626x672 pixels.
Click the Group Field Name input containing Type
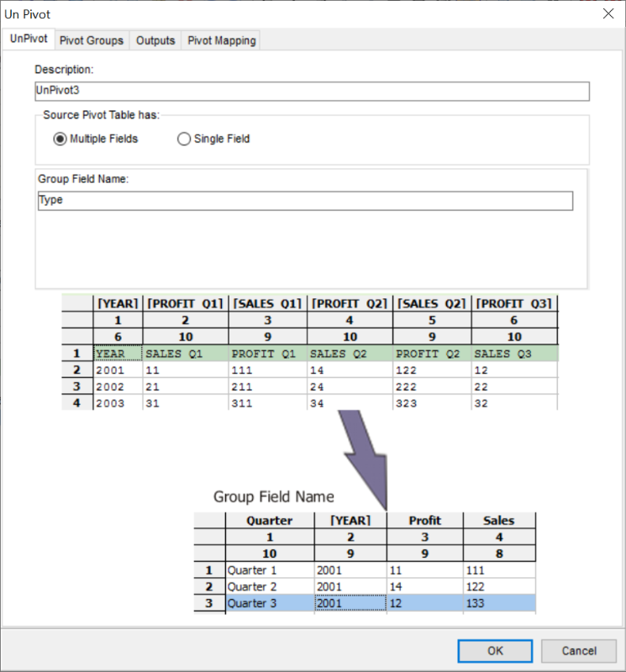point(305,201)
